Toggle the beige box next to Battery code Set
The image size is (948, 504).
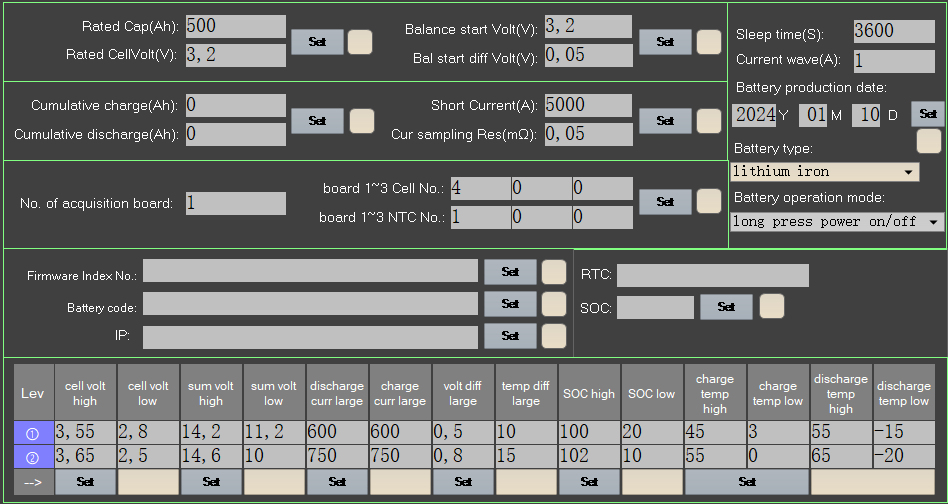554,304
